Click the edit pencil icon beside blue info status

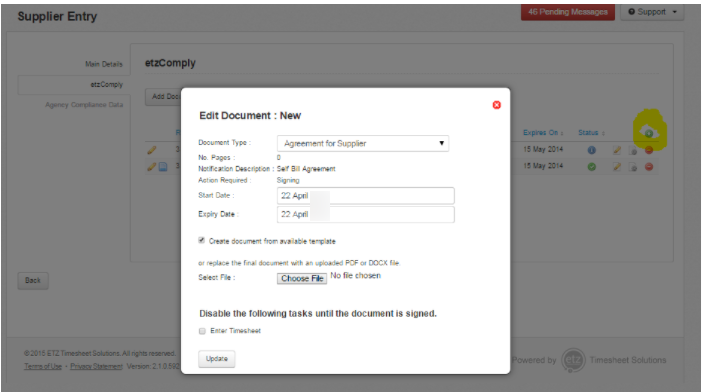[617, 150]
